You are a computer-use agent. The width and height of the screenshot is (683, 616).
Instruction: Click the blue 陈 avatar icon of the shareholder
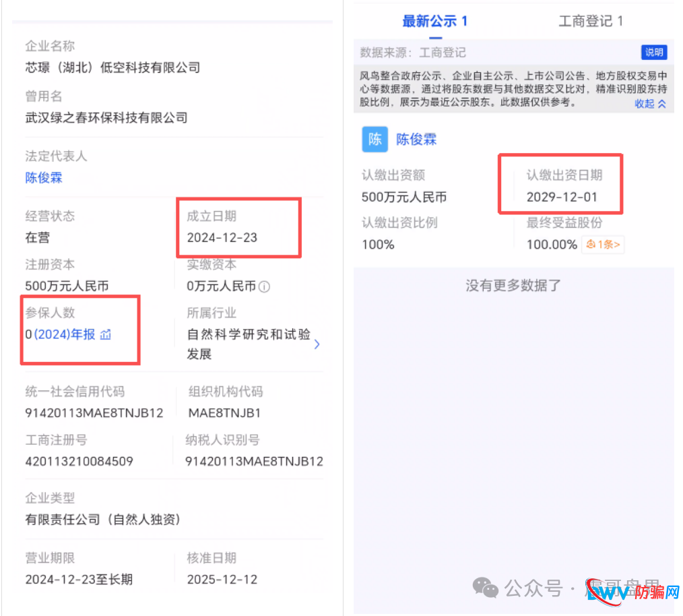point(375,140)
